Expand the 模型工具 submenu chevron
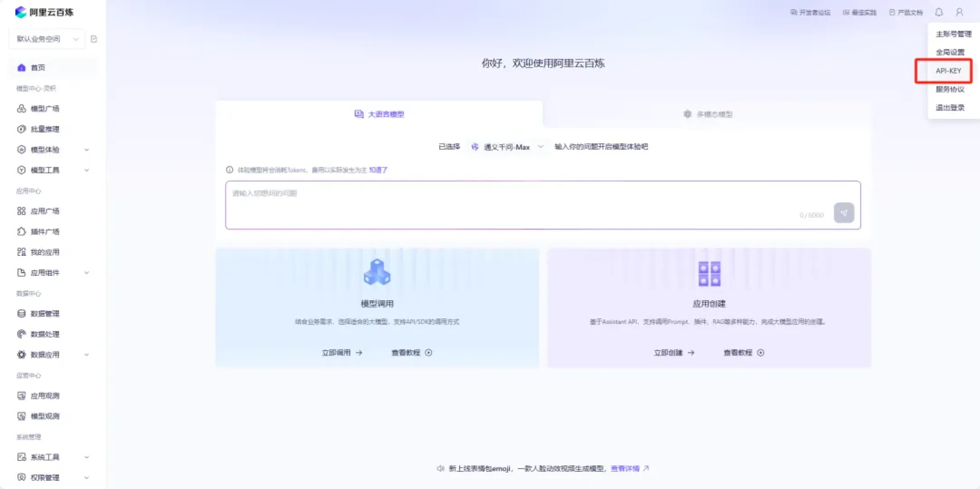 pyautogui.click(x=86, y=170)
